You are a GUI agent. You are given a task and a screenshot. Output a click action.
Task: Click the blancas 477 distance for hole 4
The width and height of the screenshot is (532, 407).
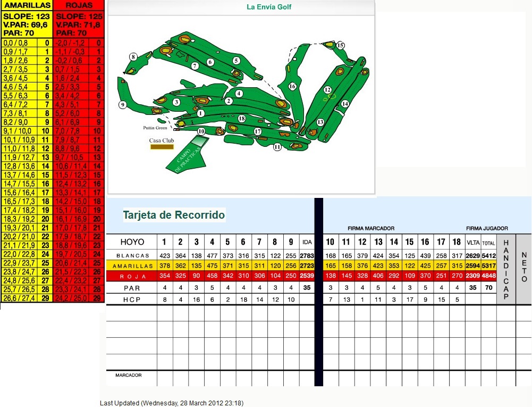click(212, 255)
